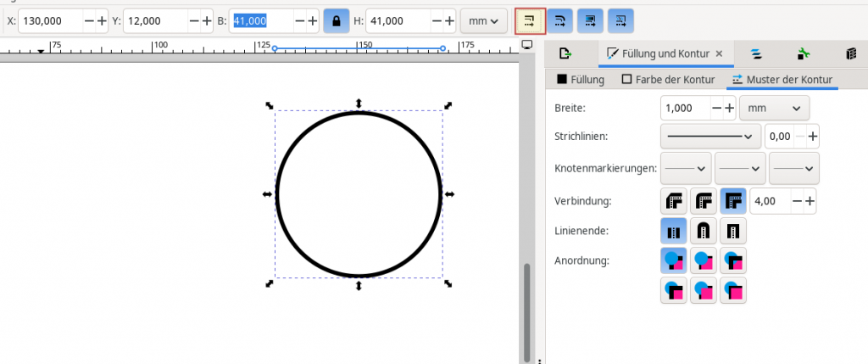This screenshot has height=364, width=868.
Task: Choose the butt cap Linienende icon
Action: click(x=674, y=230)
